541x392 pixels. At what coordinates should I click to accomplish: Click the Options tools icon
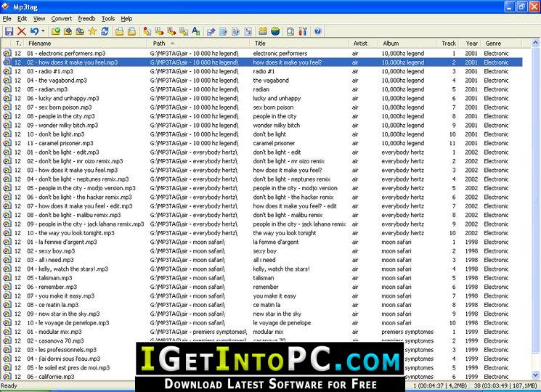303,31
